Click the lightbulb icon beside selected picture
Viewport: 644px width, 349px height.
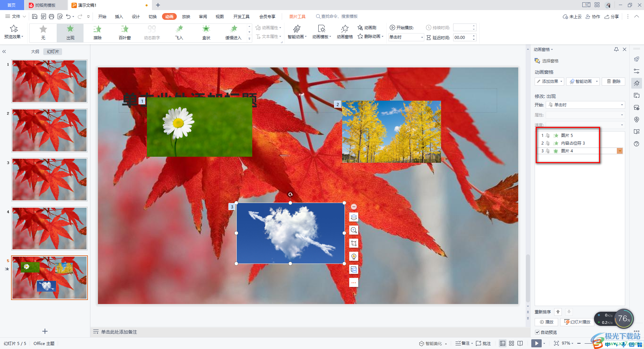(x=354, y=256)
